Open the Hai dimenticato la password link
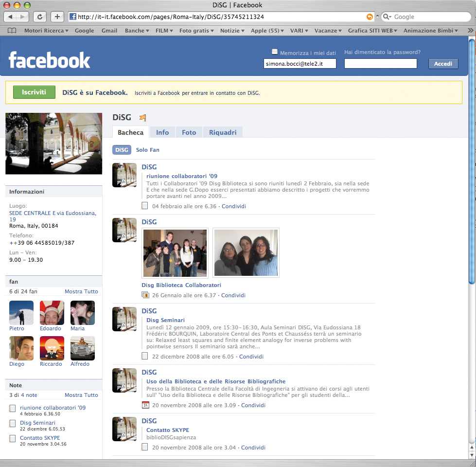Viewport: 476px width, 467px height. tap(382, 52)
